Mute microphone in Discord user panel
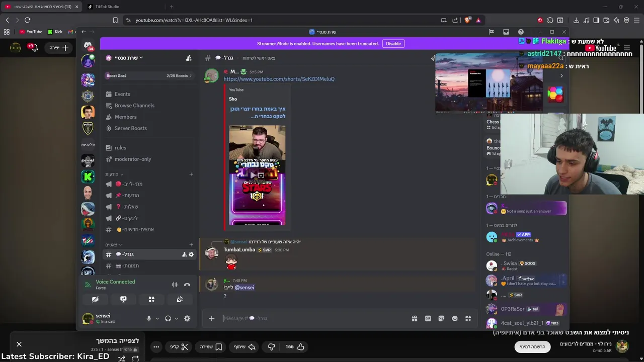Screen dimensions: 644x362 148,318
